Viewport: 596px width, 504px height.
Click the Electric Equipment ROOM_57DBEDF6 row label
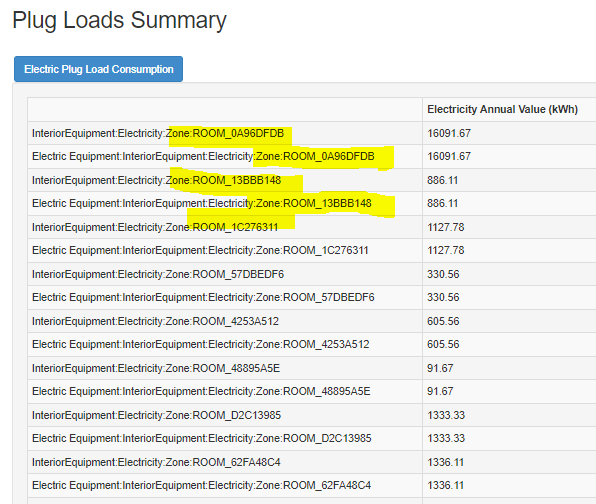(203, 297)
